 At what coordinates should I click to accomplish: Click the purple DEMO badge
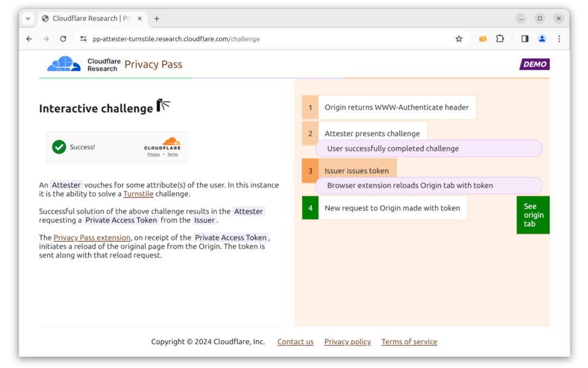535,64
